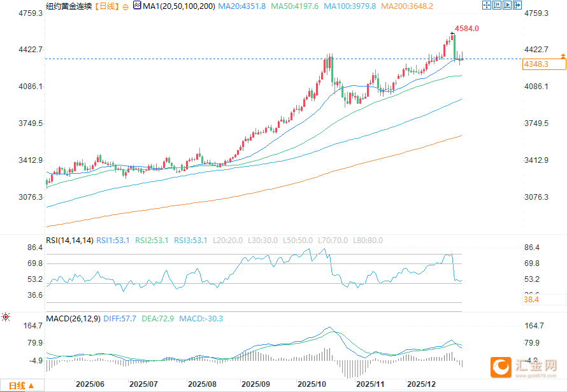Click the RSI3:53.1 value
Viewport: 567px width, 392px height.
(190, 241)
